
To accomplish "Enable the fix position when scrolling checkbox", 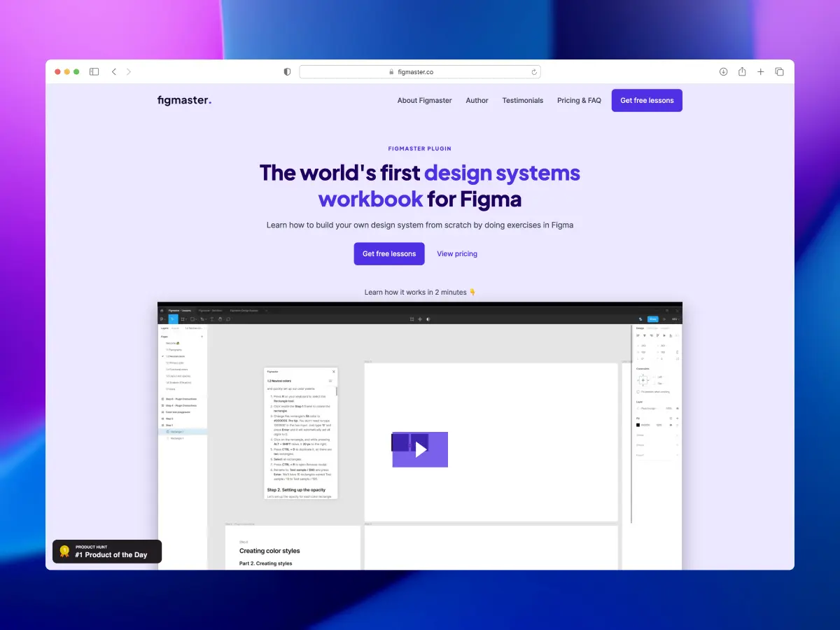I will pyautogui.click(x=637, y=392).
